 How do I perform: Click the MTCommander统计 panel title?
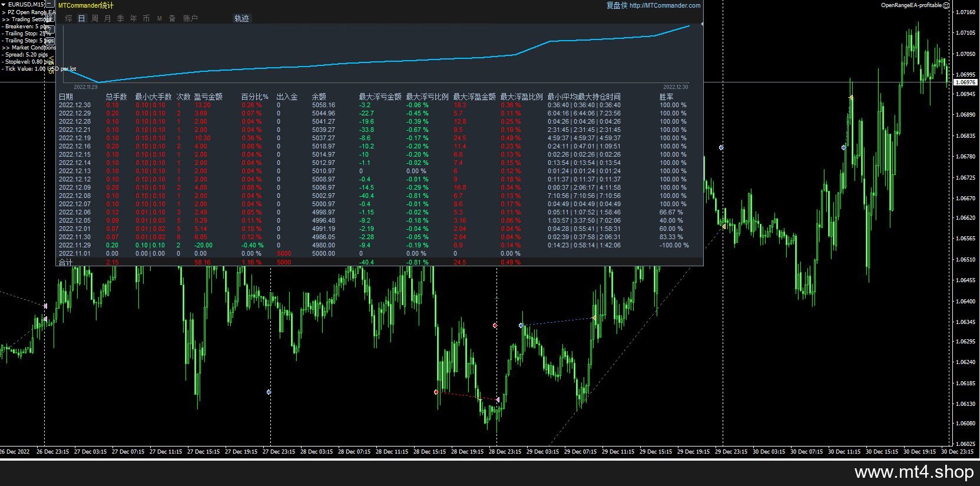coord(86,5)
